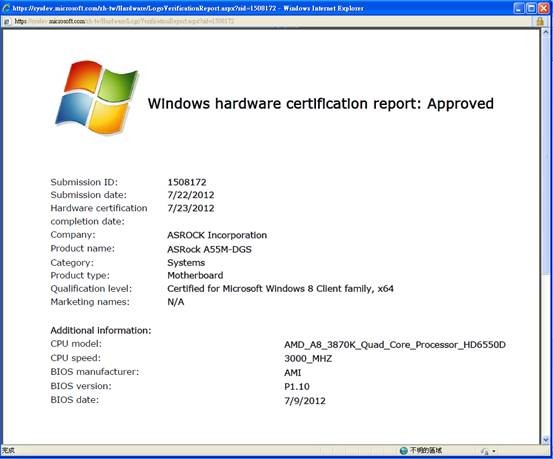Click the category value "Systems"

[186, 263]
